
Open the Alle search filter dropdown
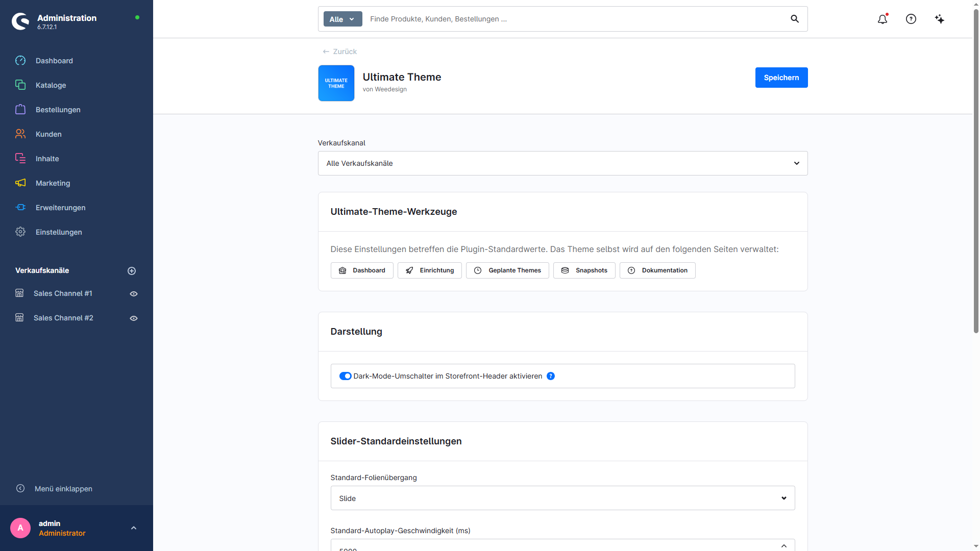[343, 19]
